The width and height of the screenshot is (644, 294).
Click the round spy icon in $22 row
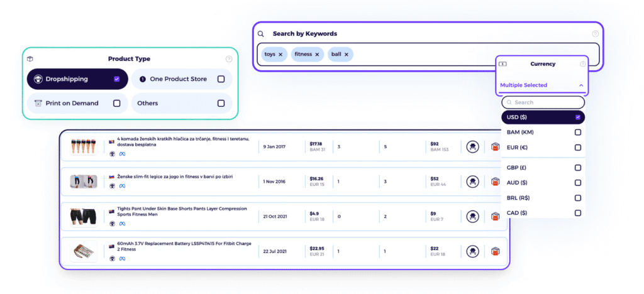point(473,251)
